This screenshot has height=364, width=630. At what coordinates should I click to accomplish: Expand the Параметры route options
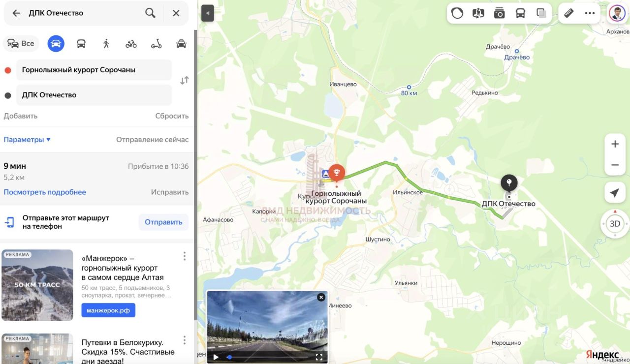27,140
